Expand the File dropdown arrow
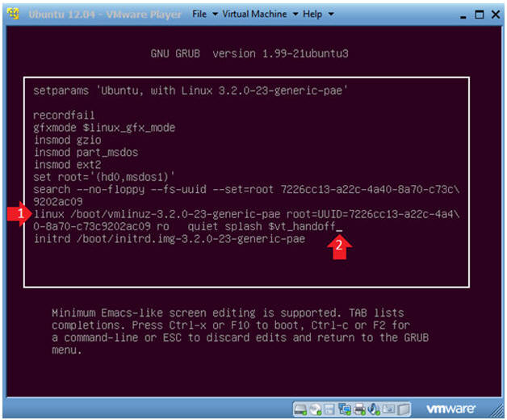 (215, 15)
